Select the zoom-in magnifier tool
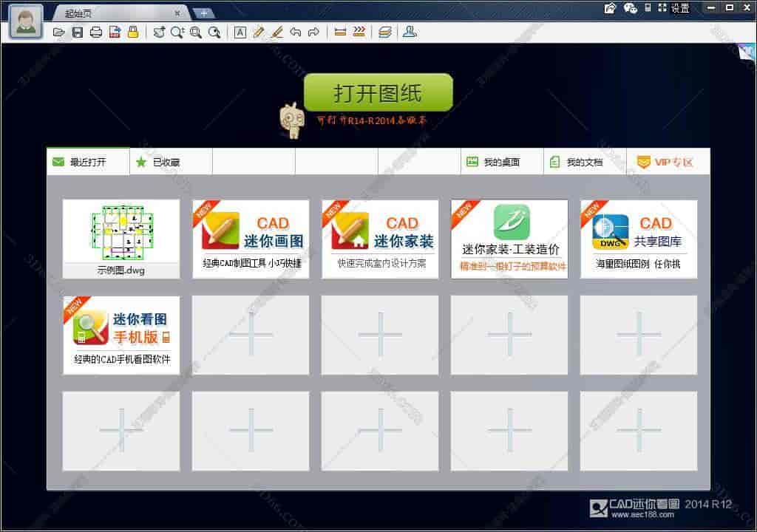This screenshot has height=532, width=757. coord(176,33)
